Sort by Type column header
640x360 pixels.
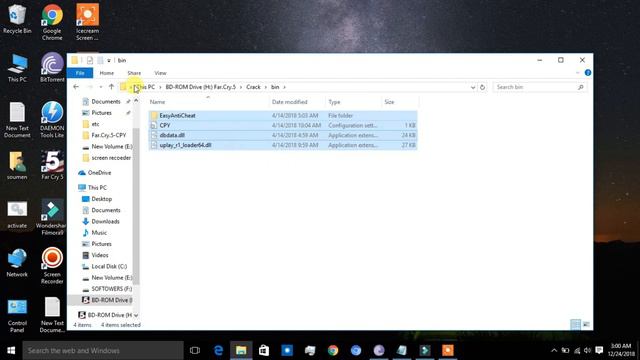[x=353, y=102]
